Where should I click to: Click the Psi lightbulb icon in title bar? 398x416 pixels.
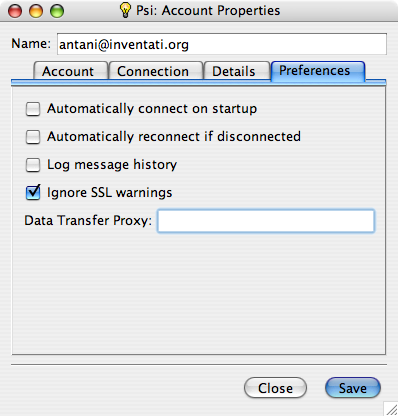click(125, 10)
